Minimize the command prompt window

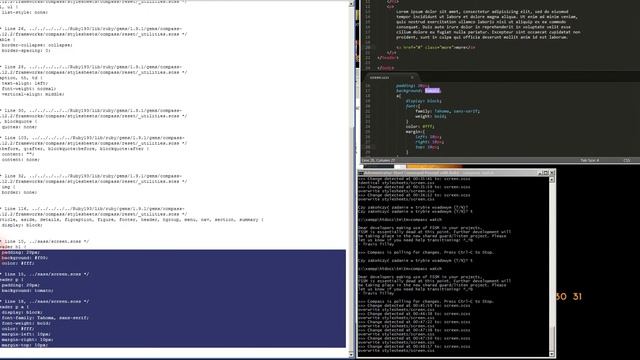pos(540,173)
